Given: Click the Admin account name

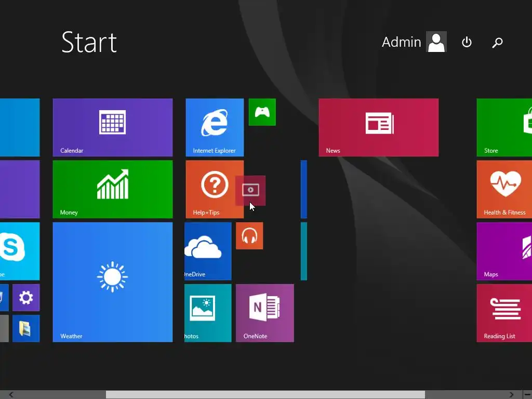Looking at the screenshot, I should (402, 42).
